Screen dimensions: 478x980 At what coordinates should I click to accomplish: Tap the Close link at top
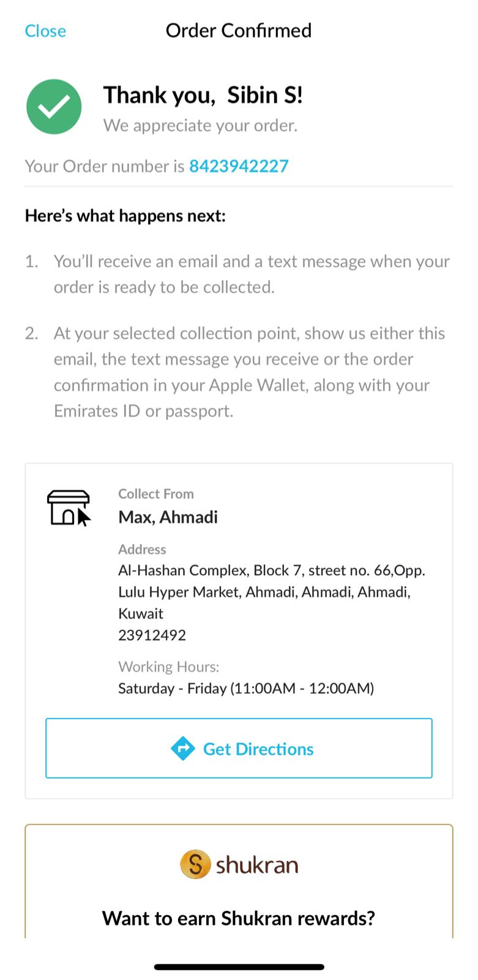[x=45, y=31]
